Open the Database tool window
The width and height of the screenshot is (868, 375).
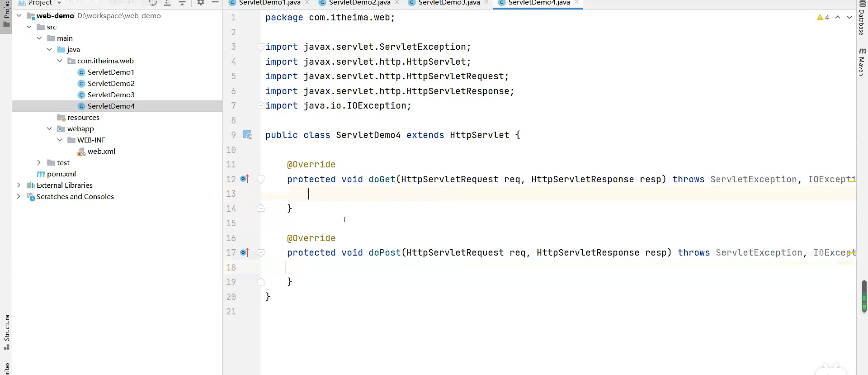[862, 18]
